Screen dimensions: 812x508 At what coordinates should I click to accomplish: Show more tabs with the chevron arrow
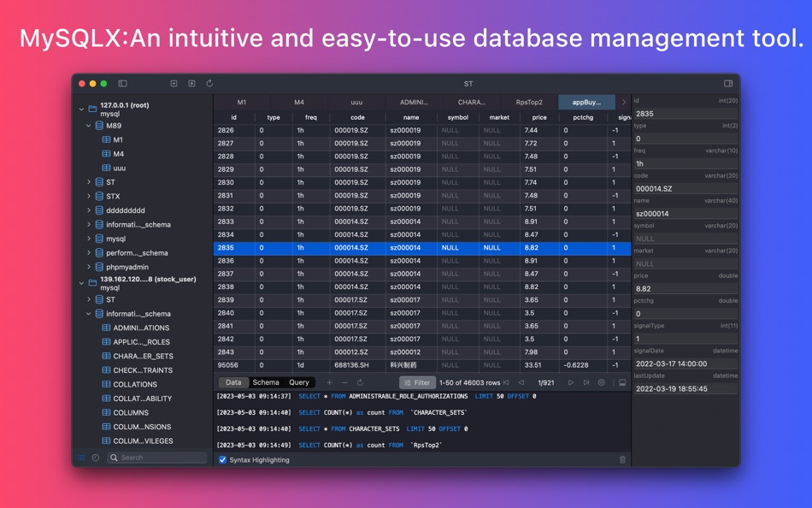click(623, 102)
